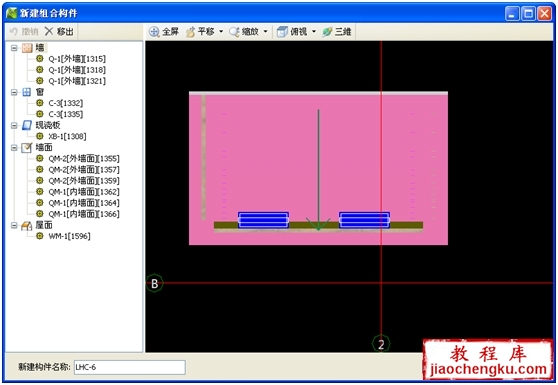Click gear icon beside QM-1[内墙面][1366]

click(40, 213)
